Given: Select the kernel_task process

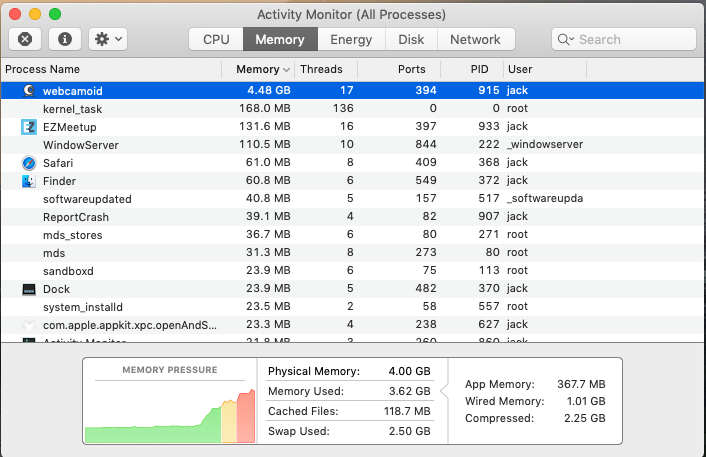Looking at the screenshot, I should [x=72, y=109].
